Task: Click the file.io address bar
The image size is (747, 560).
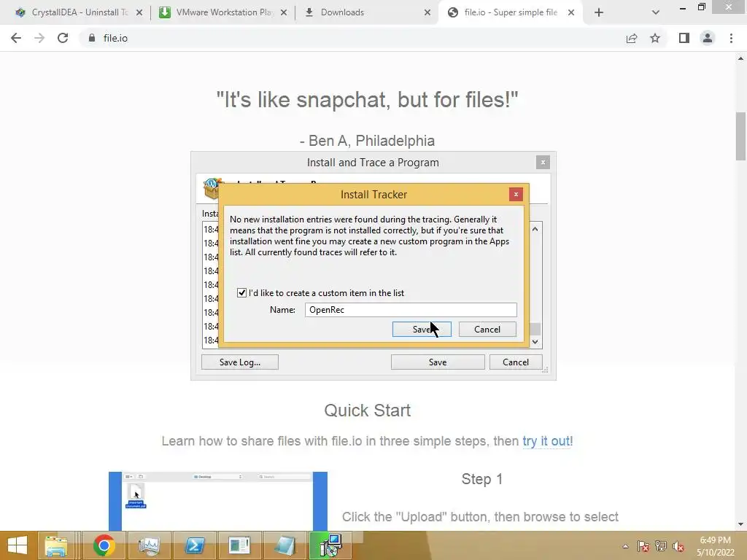Action: click(x=352, y=38)
